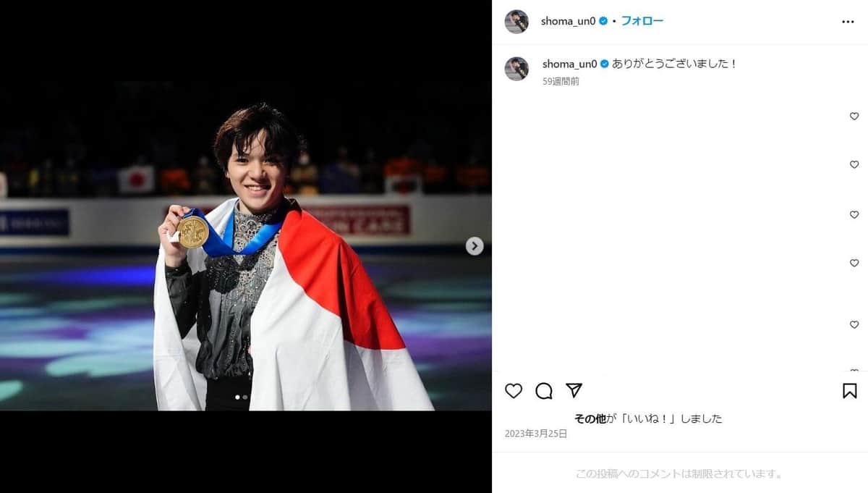
Task: Save the post with the bookmark icon
Action: [850, 391]
